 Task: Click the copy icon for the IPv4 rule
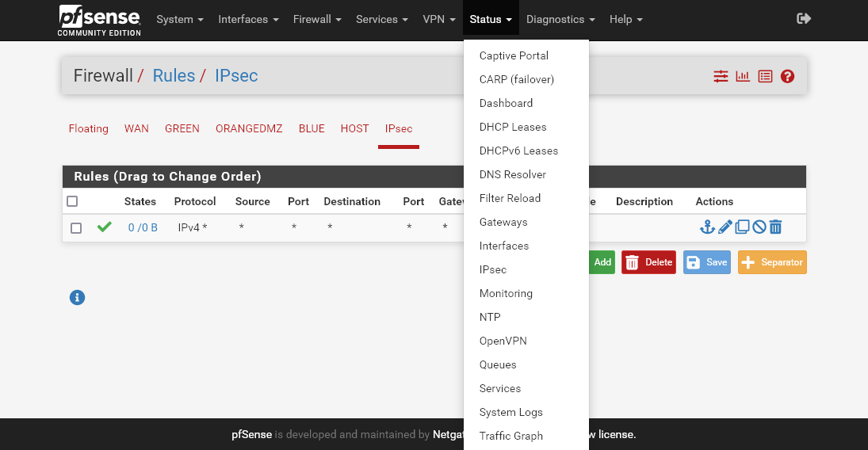(x=742, y=227)
